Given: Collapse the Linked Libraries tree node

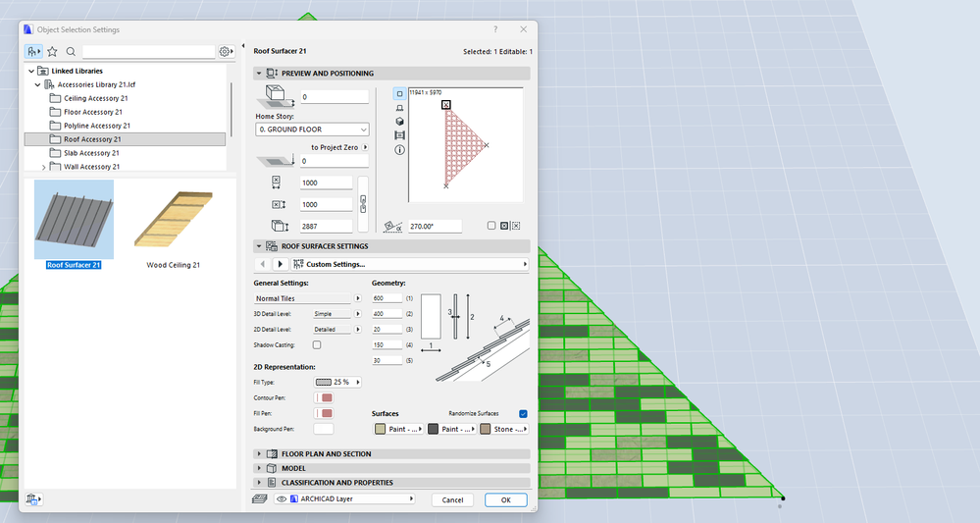Looking at the screenshot, I should click(x=31, y=72).
